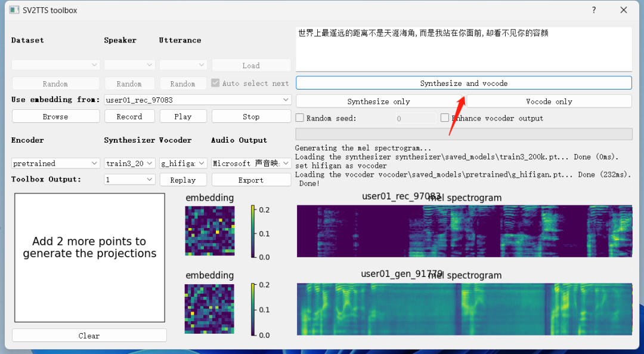Expand the Synthesizer train3_200k dropdown
The height and width of the screenshot is (354, 644).
click(129, 164)
